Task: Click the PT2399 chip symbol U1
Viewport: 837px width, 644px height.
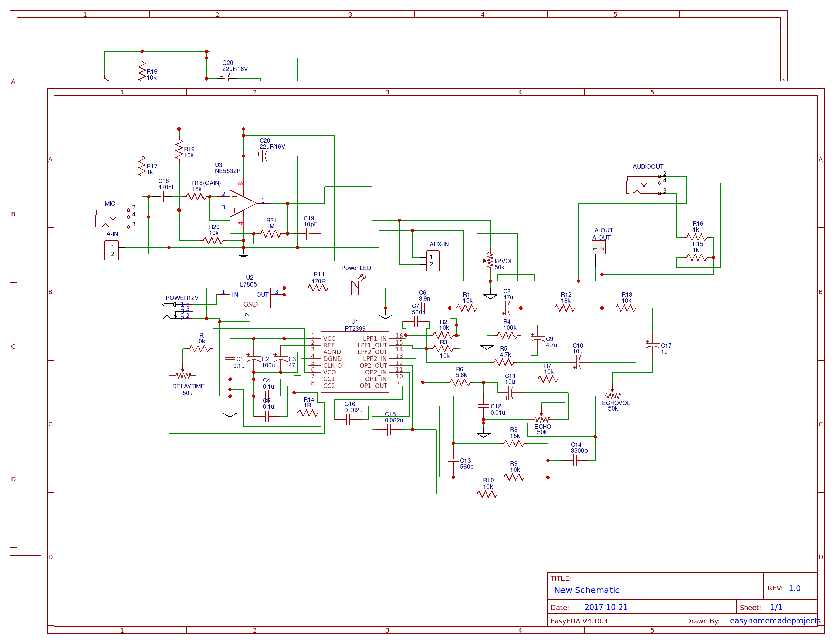Action: [x=355, y=362]
